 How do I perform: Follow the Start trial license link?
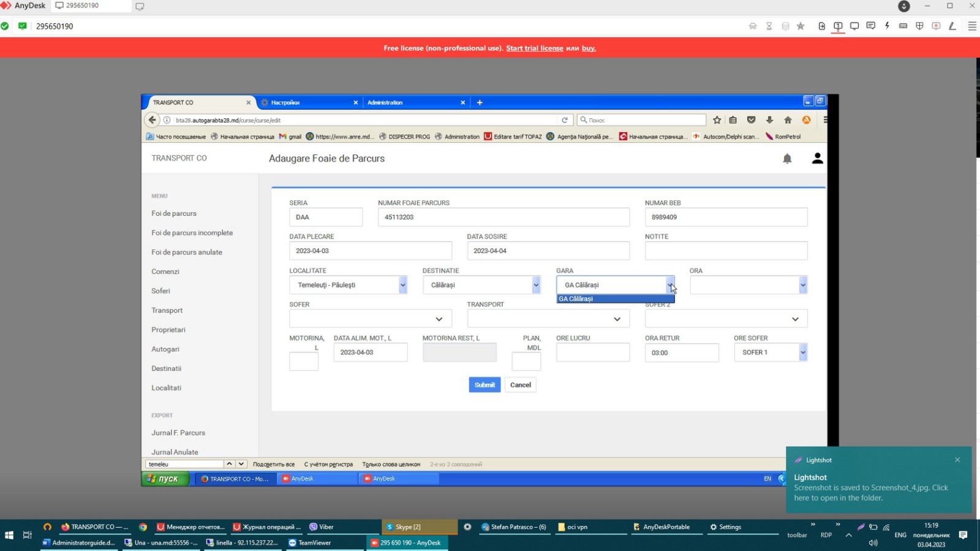pos(535,48)
